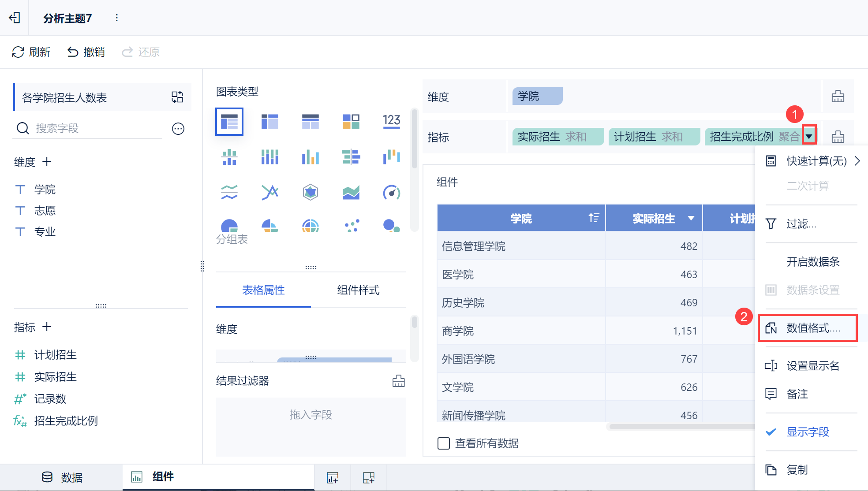Click the exit arrow icon at top-left
This screenshot has width=868, height=491.
click(x=15, y=18)
